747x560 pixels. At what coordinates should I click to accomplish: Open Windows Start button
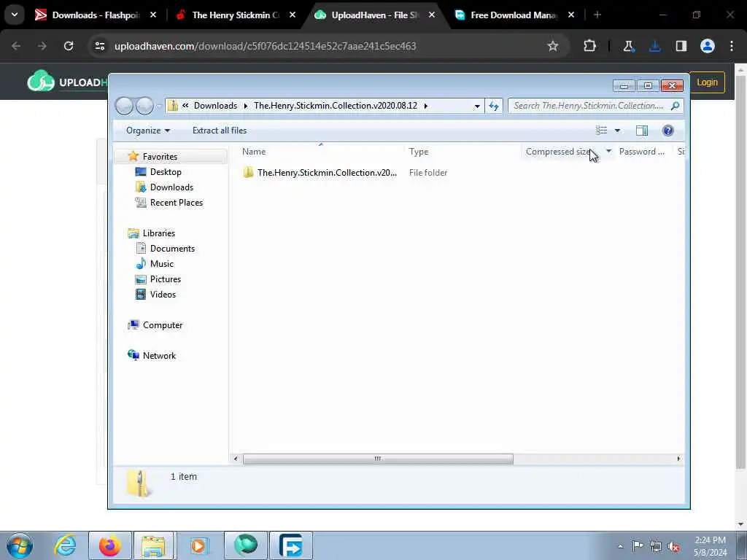[20, 545]
